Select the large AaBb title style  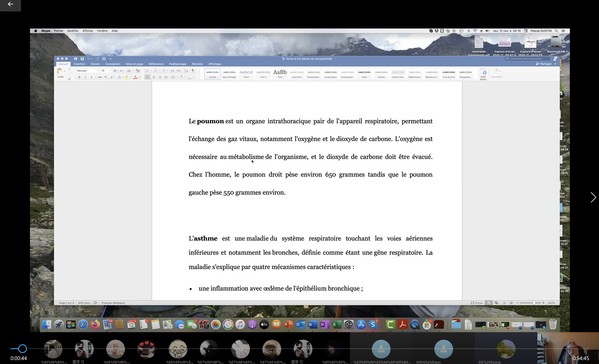coord(280,73)
